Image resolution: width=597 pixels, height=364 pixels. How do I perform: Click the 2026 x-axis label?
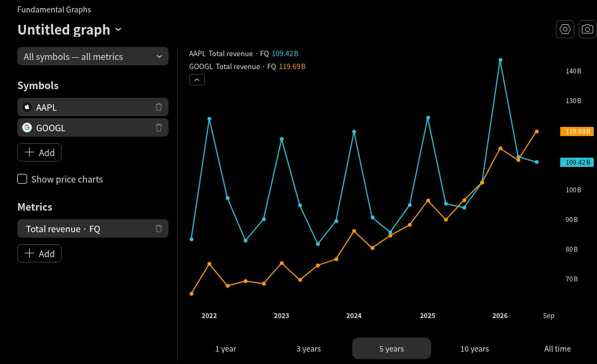pos(500,315)
